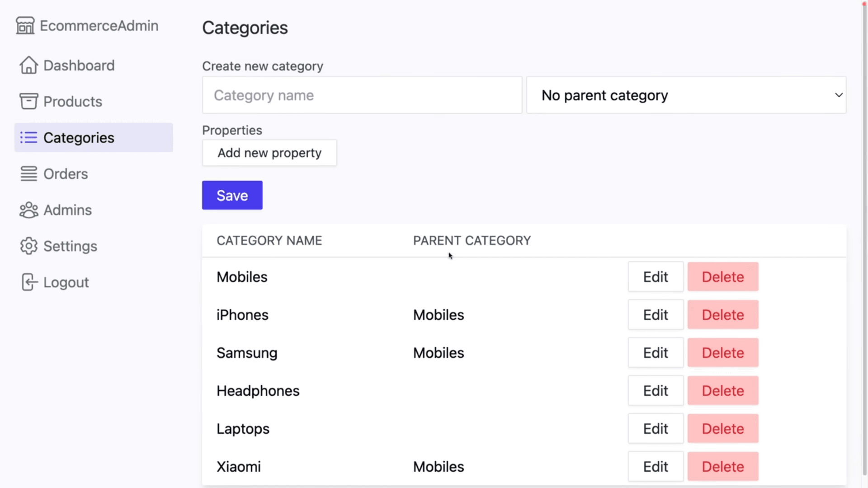Click the list icon beside Categories

tap(28, 138)
